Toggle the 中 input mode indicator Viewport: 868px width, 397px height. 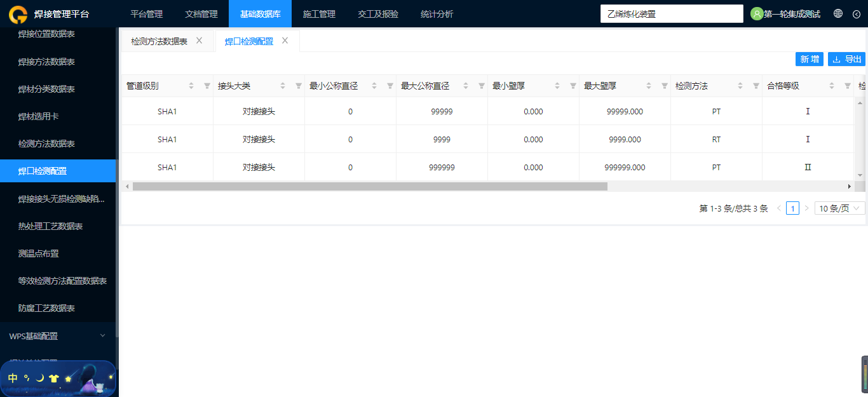tap(13, 378)
